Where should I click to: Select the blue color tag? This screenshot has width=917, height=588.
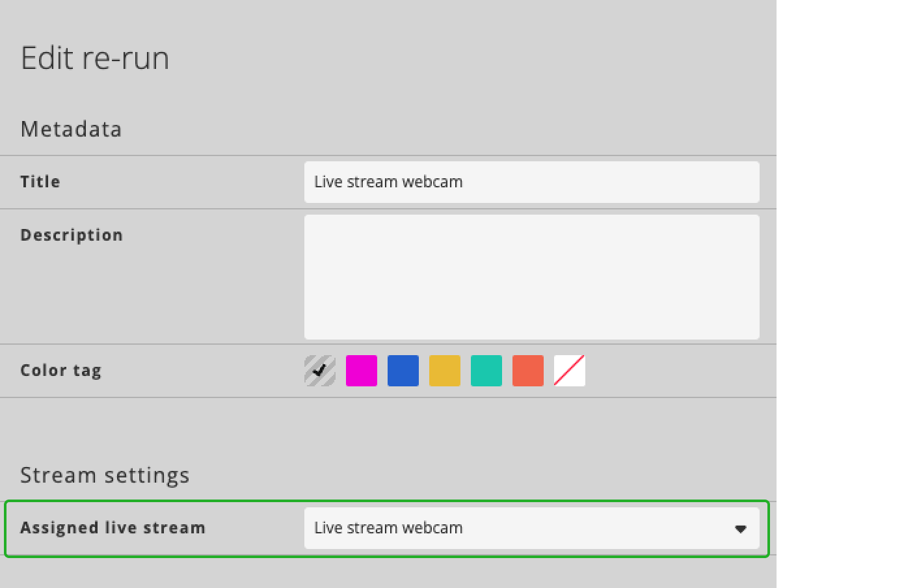[403, 370]
